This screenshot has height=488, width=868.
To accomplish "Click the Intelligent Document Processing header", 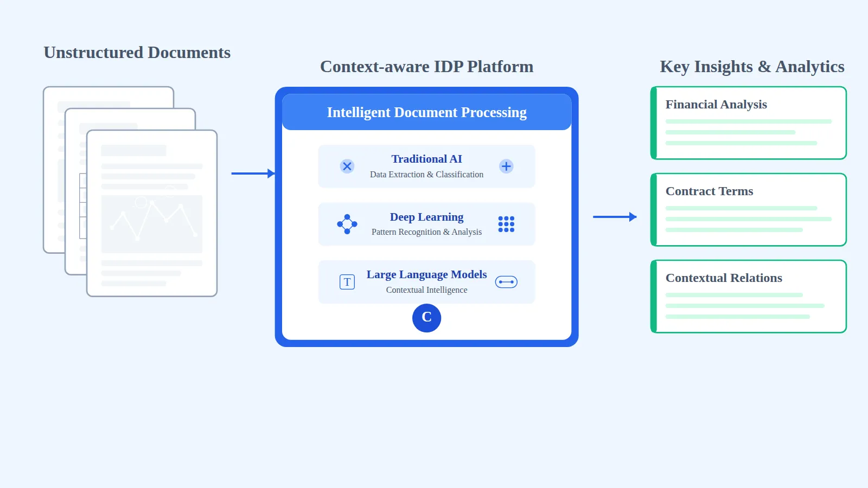I will (426, 112).
